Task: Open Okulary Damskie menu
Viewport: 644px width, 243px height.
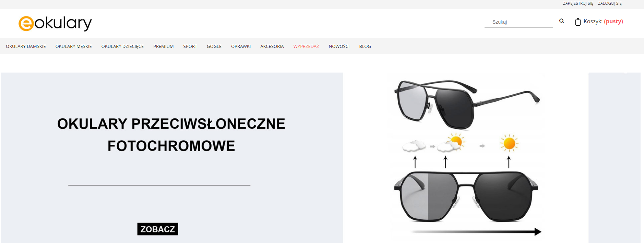Action: (26, 46)
